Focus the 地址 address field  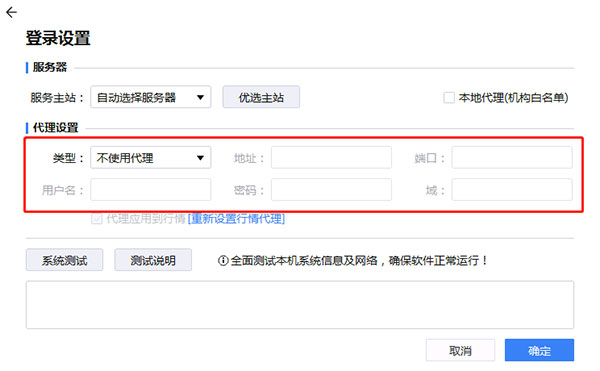pyautogui.click(x=331, y=158)
